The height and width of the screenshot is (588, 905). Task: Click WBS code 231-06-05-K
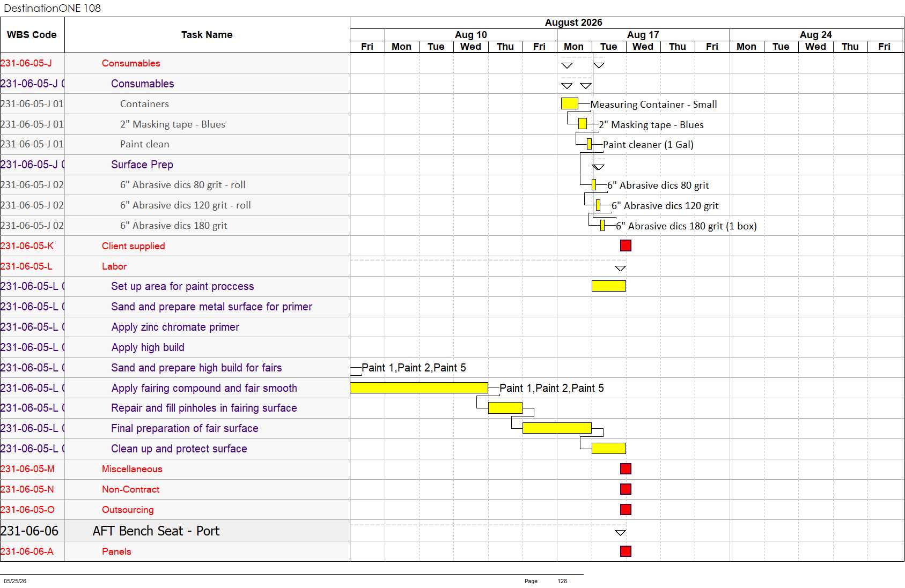27,246
